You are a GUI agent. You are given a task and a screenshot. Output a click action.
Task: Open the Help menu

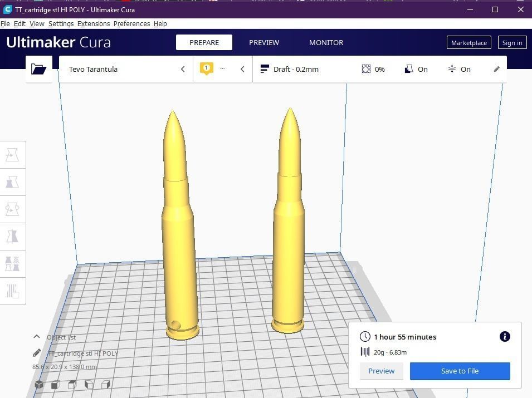coord(160,24)
